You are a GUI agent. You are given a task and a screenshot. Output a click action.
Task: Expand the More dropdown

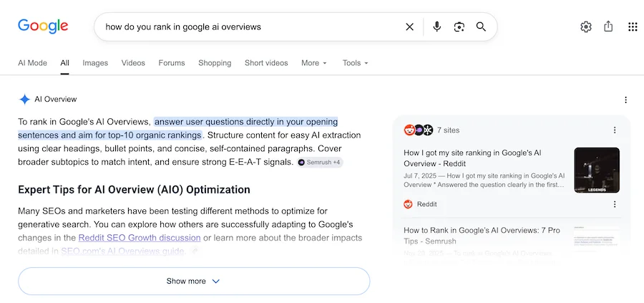point(314,63)
